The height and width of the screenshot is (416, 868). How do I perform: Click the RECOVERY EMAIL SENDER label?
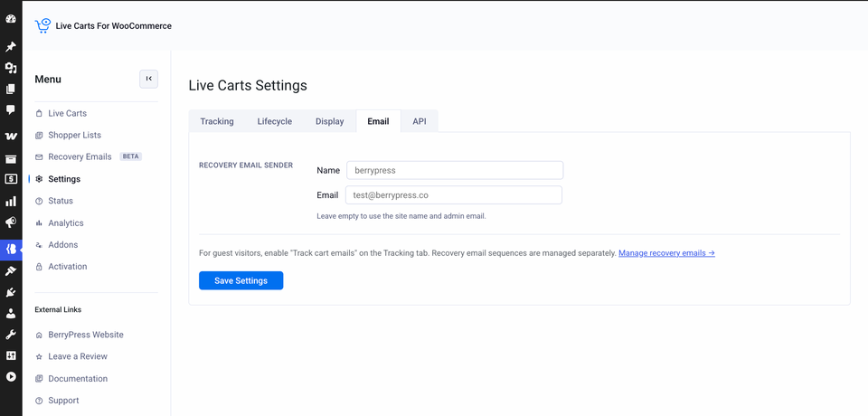[246, 165]
